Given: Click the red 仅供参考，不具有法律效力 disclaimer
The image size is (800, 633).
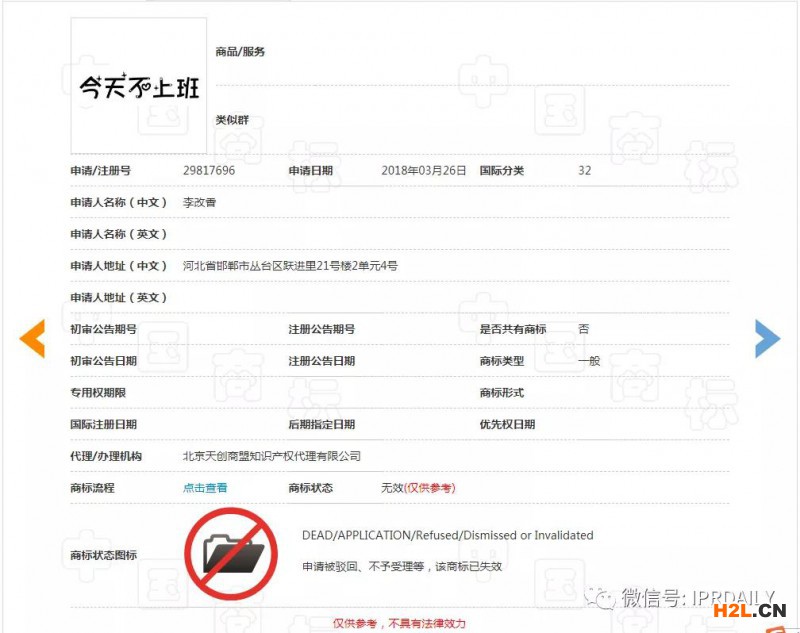Looking at the screenshot, I should pyautogui.click(x=399, y=623).
